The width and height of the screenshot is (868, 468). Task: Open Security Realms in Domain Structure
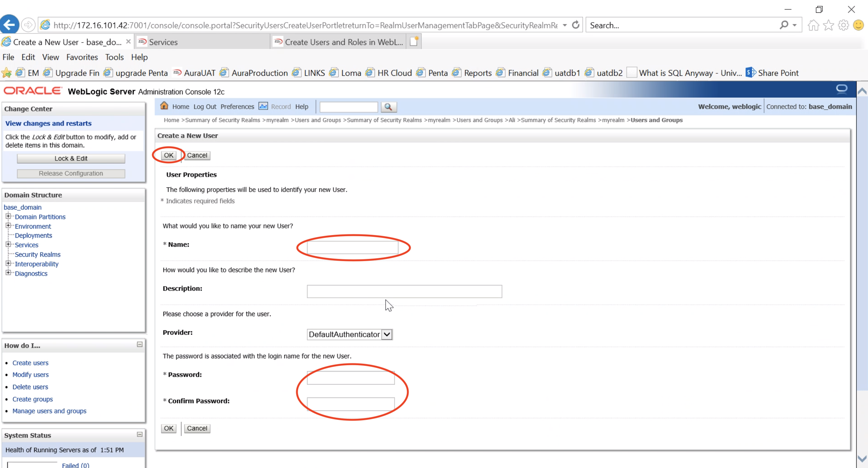pos(37,254)
